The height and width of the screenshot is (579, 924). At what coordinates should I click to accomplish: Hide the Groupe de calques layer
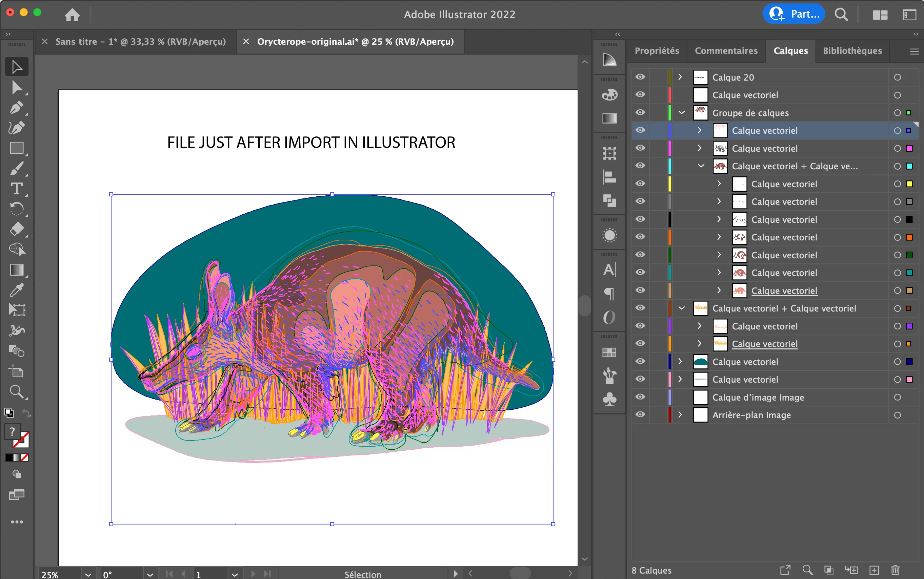click(640, 112)
